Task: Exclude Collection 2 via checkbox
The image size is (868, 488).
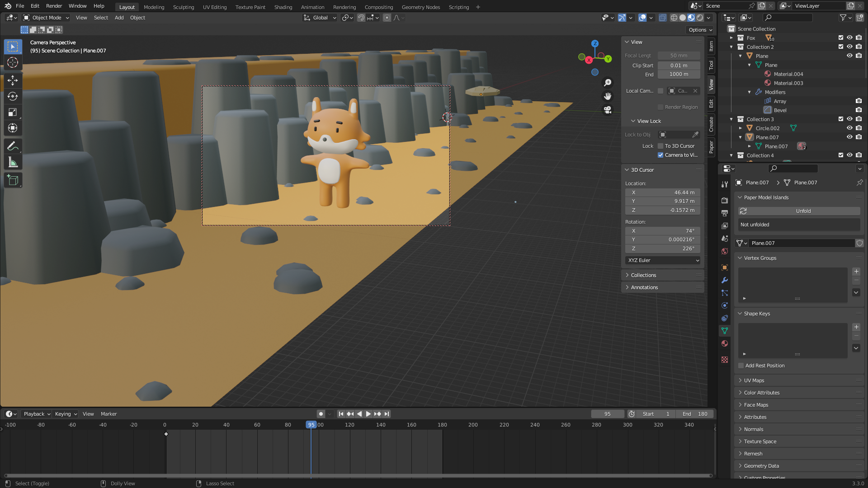Action: (x=841, y=47)
